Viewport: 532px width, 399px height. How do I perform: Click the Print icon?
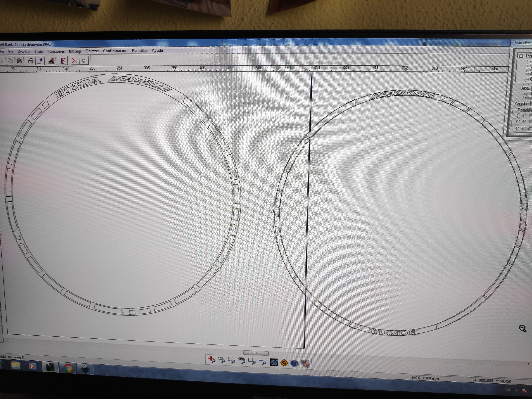click(30, 61)
